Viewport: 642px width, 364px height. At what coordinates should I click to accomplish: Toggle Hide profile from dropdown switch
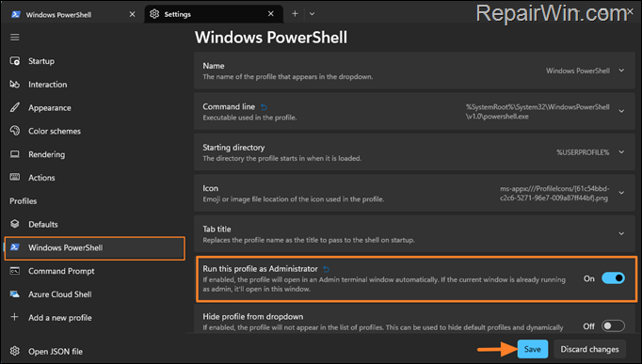[613, 326]
